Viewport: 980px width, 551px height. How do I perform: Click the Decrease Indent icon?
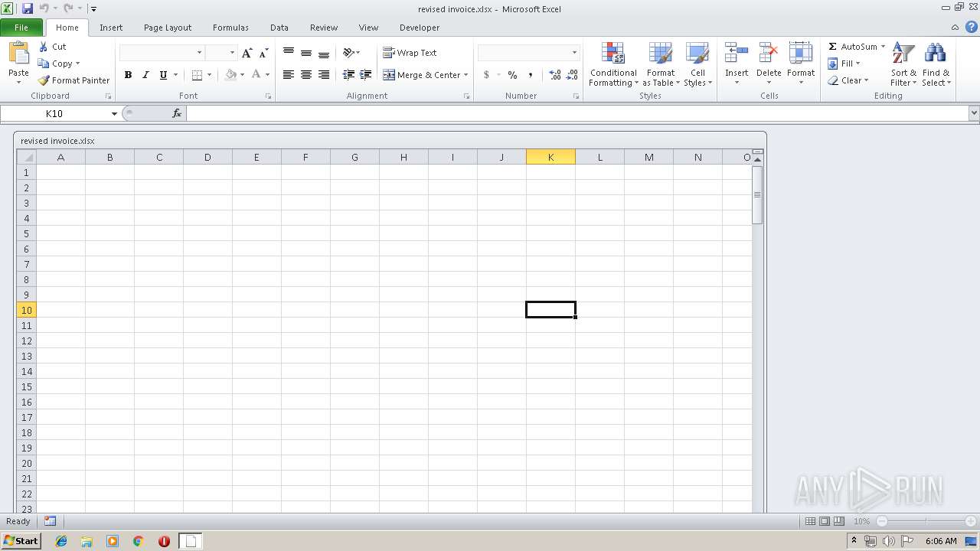[x=348, y=75]
